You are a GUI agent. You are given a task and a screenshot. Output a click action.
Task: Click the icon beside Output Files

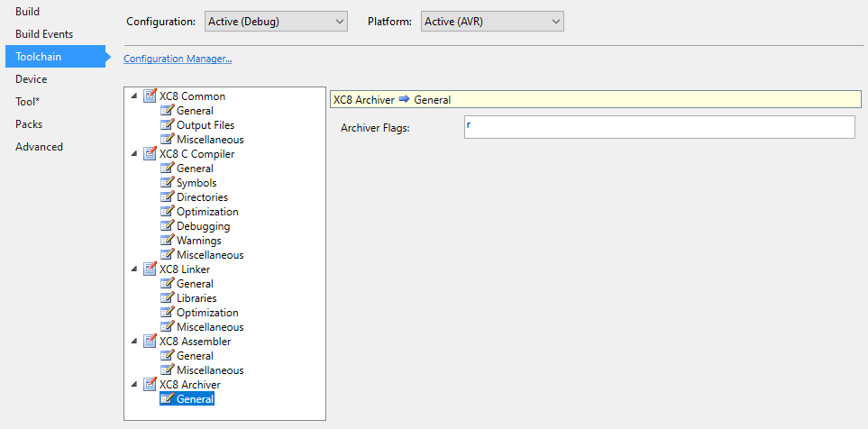(x=167, y=124)
